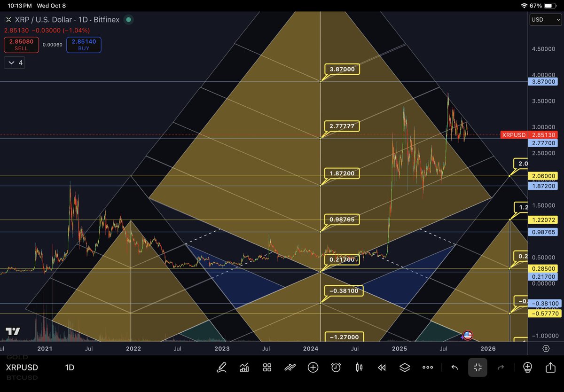Image resolution: width=564 pixels, height=392 pixels.
Task: Select the 1.87200 yellow label on the chart
Action: click(342, 173)
